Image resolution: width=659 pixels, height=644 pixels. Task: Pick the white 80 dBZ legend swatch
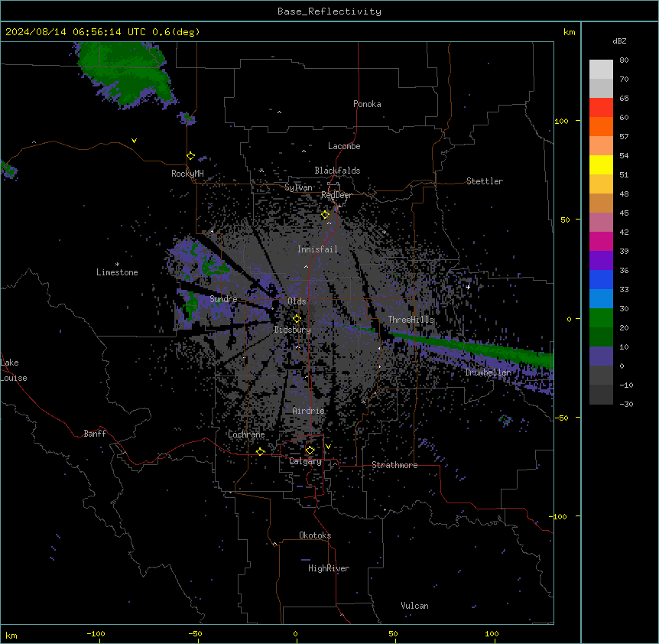point(601,70)
